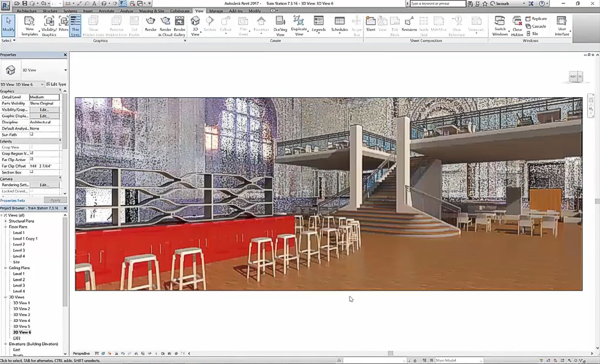Click the Far Clip Offset value field

[x=44, y=166]
